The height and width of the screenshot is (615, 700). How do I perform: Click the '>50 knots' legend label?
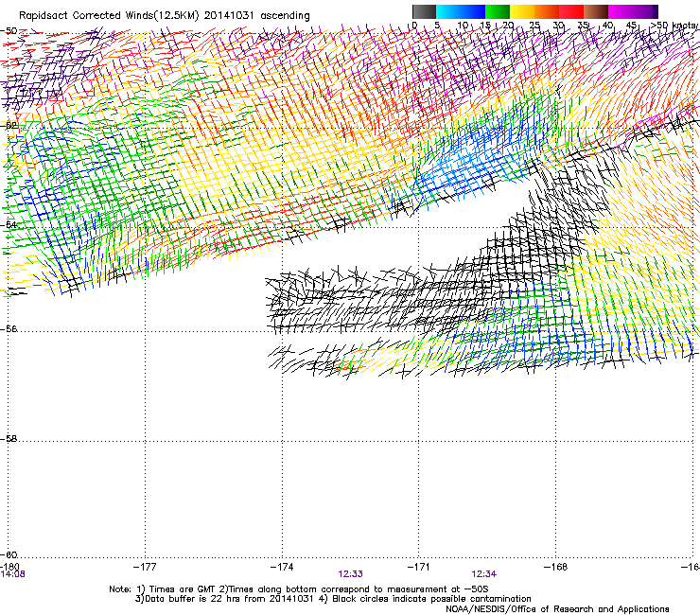click(674, 26)
